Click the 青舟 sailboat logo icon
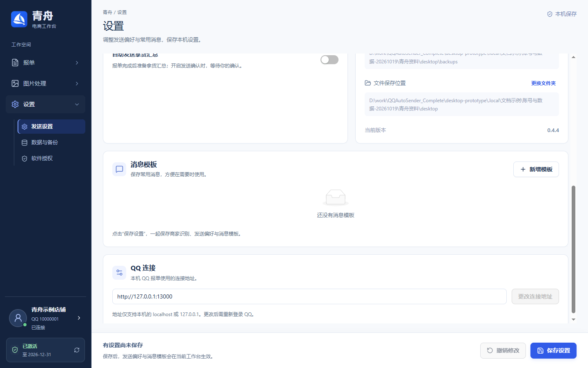 coord(19,19)
